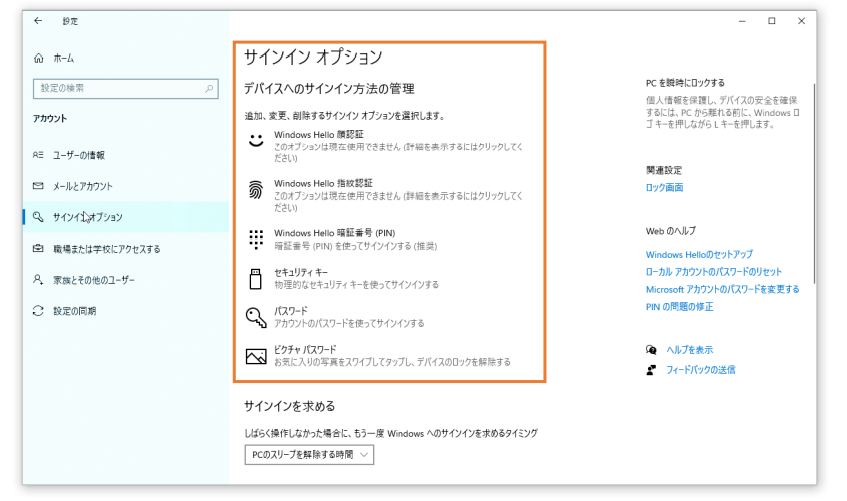Click the picture password image icon
This screenshot has width=847, height=501.
point(256,356)
